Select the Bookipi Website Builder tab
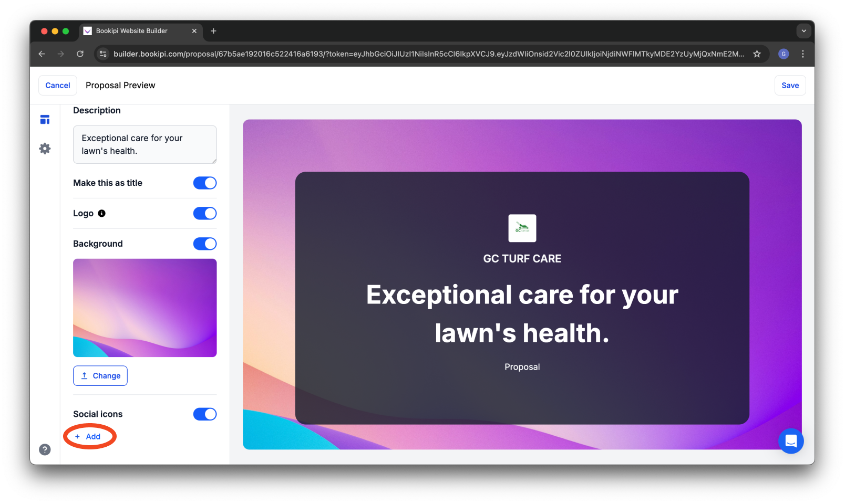Viewport: 845px width, 504px height. [x=131, y=31]
